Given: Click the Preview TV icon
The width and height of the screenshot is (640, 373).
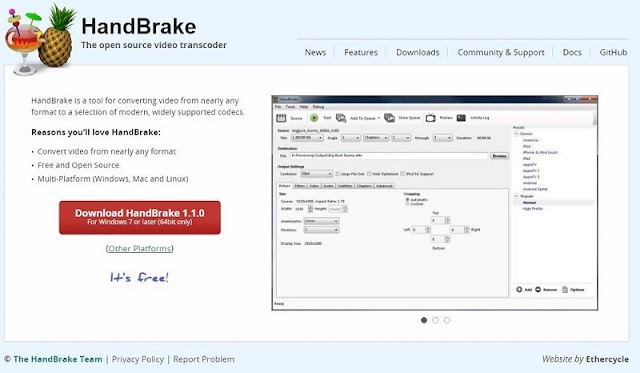Looking at the screenshot, I should [431, 118].
